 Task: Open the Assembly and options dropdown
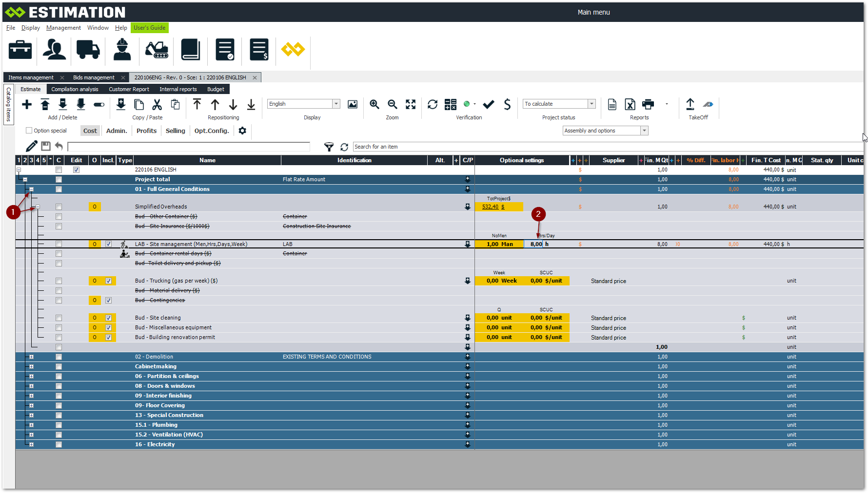pos(644,131)
